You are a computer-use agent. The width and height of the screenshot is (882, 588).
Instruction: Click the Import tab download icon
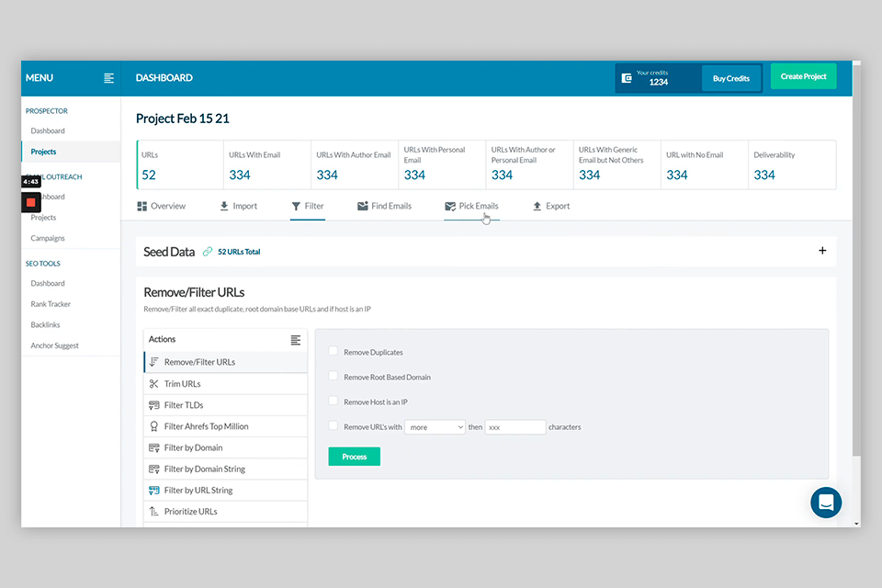224,206
